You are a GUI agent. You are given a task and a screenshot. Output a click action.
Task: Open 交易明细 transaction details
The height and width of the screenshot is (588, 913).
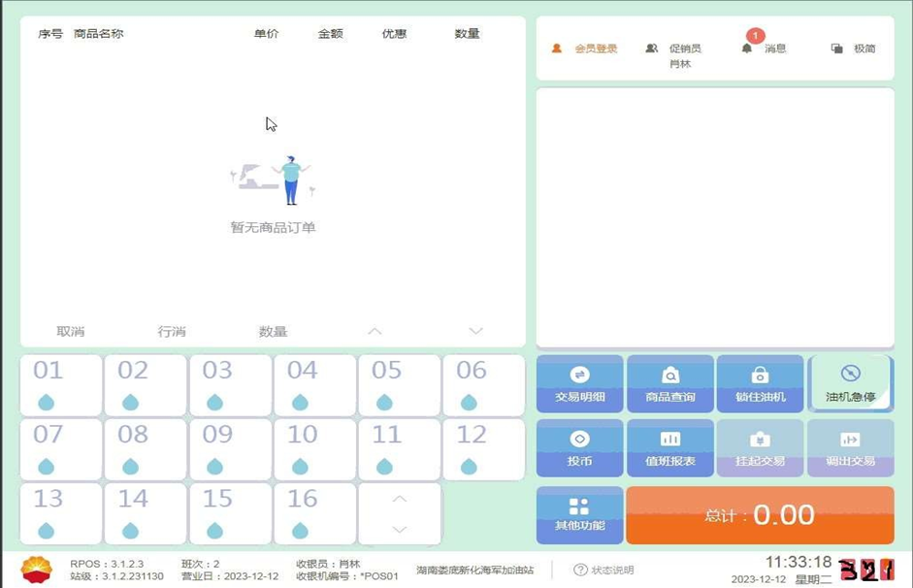[579, 384]
